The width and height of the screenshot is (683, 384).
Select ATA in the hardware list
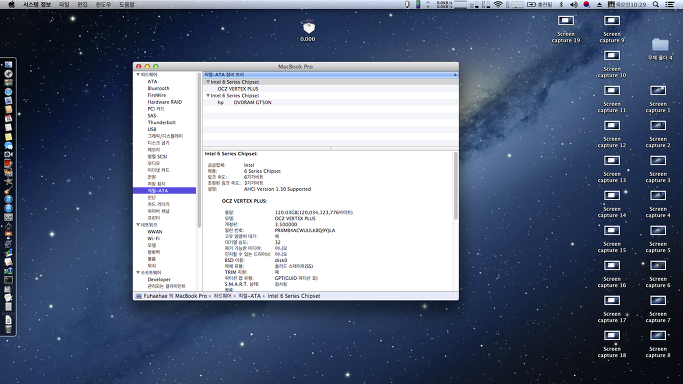tap(152, 81)
